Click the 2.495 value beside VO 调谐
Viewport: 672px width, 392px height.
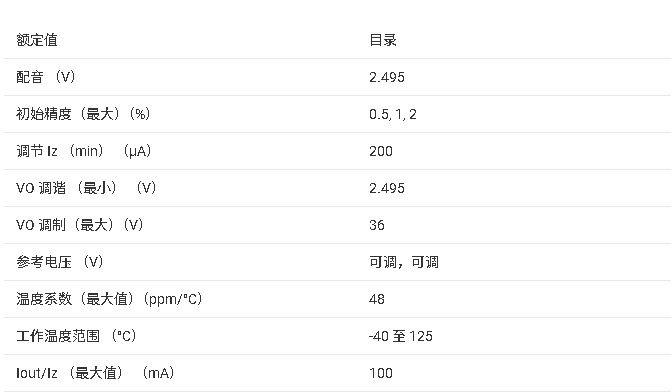pos(387,188)
